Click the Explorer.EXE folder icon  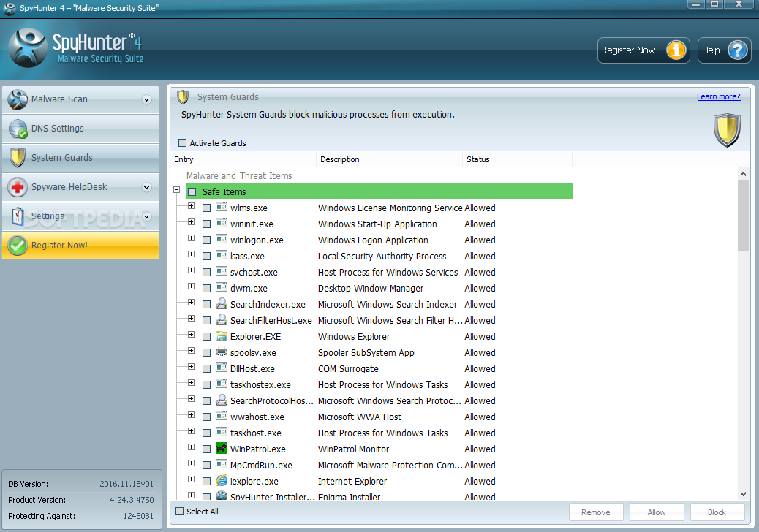[222, 336]
